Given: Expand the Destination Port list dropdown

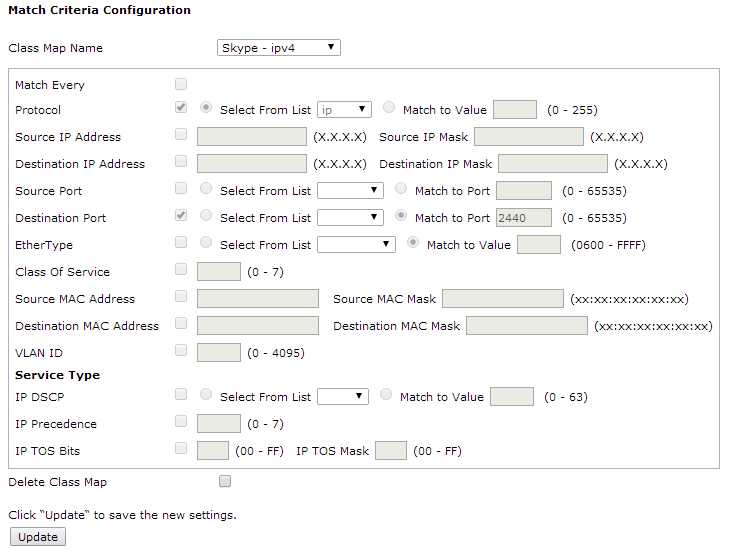Looking at the screenshot, I should pos(350,217).
